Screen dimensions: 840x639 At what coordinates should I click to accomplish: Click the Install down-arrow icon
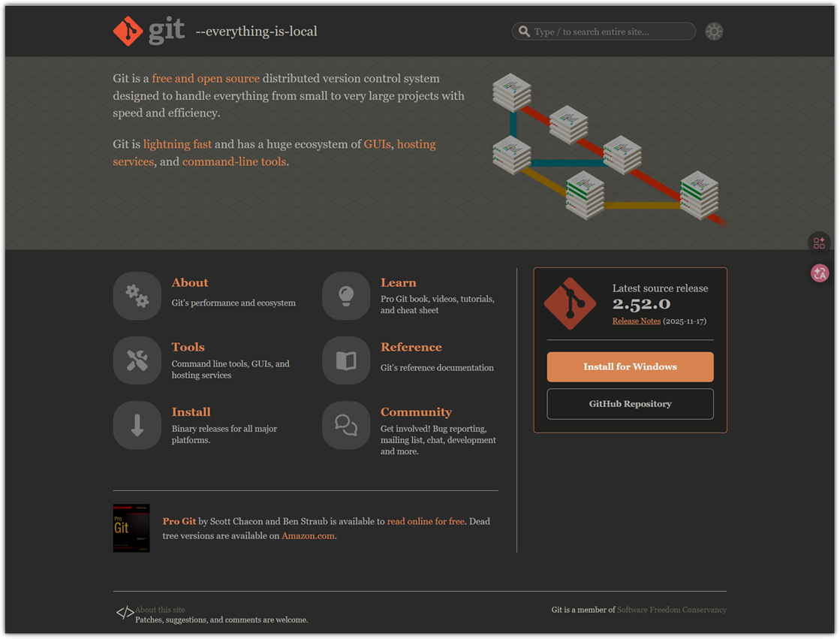click(x=137, y=425)
